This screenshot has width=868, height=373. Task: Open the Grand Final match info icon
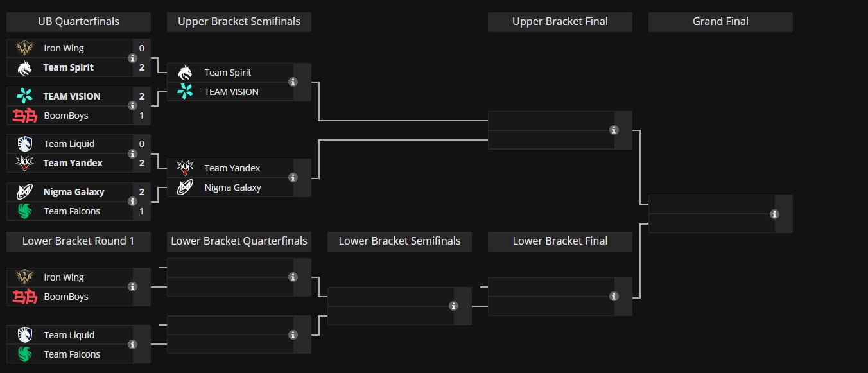(x=774, y=214)
